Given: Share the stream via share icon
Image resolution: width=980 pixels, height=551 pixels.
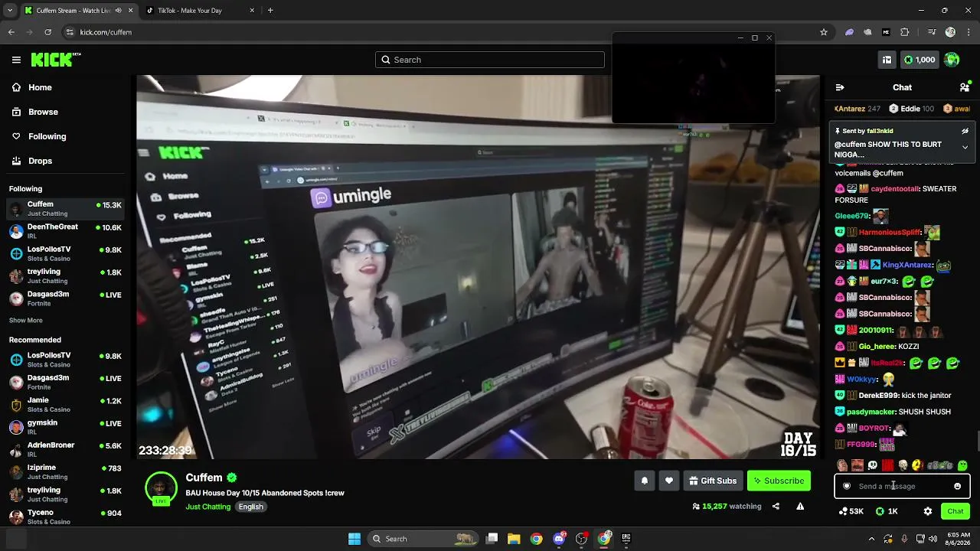Looking at the screenshot, I should [776, 506].
